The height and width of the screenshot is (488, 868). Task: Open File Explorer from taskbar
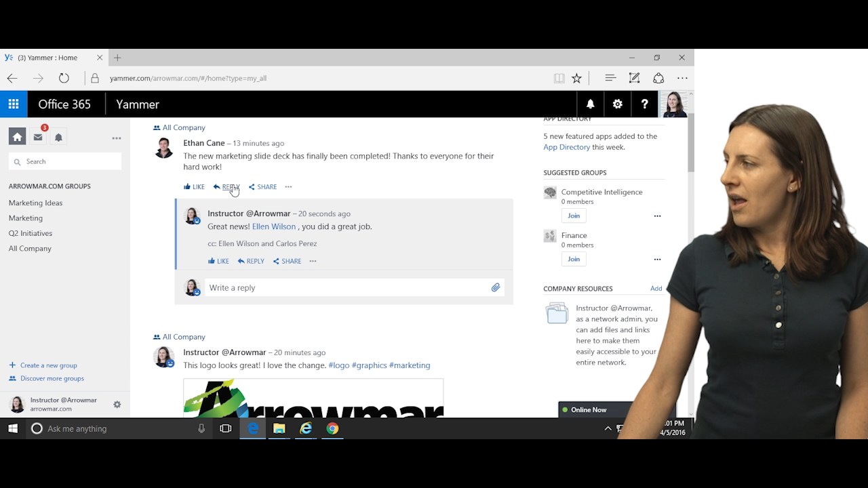[x=279, y=428]
